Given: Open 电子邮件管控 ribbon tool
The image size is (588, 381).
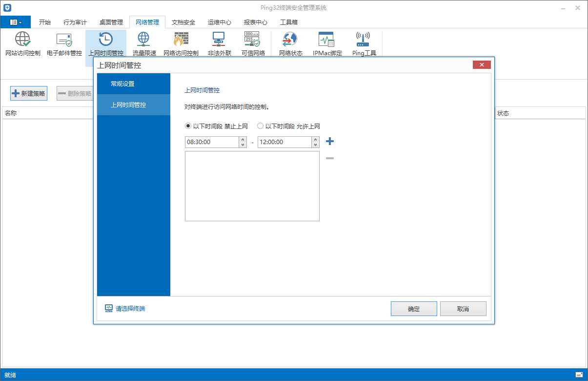Looking at the screenshot, I should tap(64, 44).
